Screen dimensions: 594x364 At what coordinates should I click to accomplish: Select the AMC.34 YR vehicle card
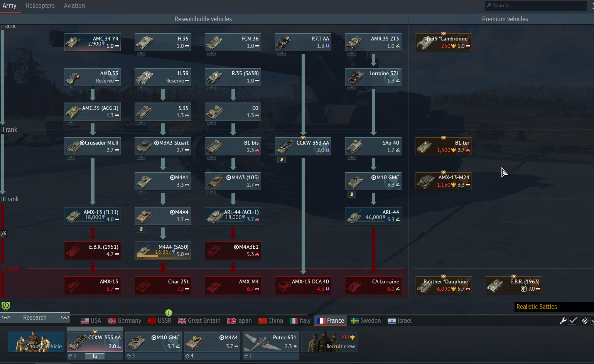(x=93, y=42)
